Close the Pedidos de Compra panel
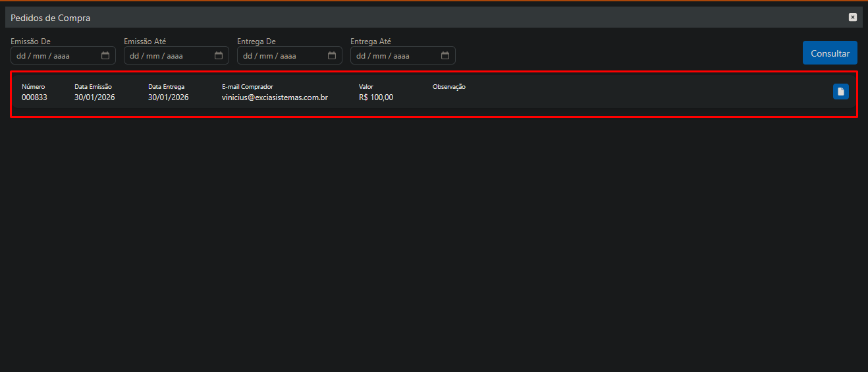868x372 pixels. click(853, 18)
